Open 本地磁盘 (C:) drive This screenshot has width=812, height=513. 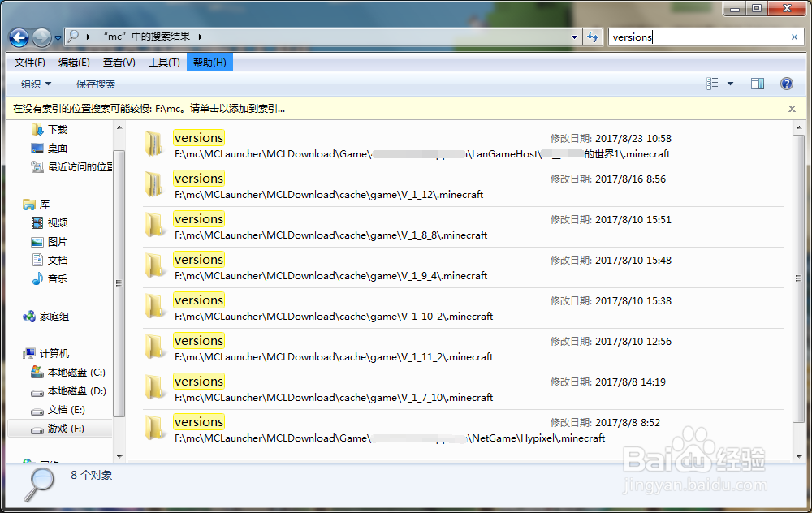click(68, 373)
